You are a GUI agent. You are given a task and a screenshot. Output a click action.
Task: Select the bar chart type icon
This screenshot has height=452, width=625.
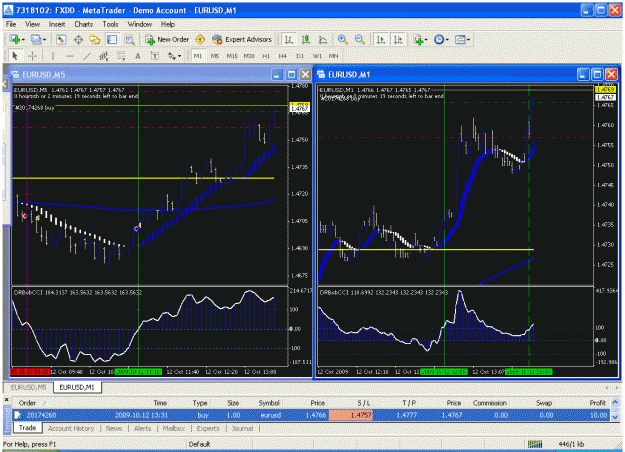pos(289,39)
